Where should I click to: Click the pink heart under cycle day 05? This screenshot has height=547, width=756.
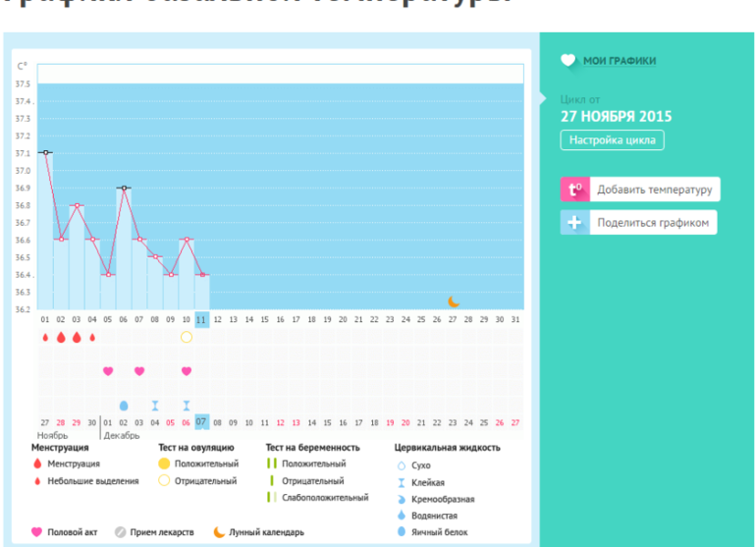[108, 371]
